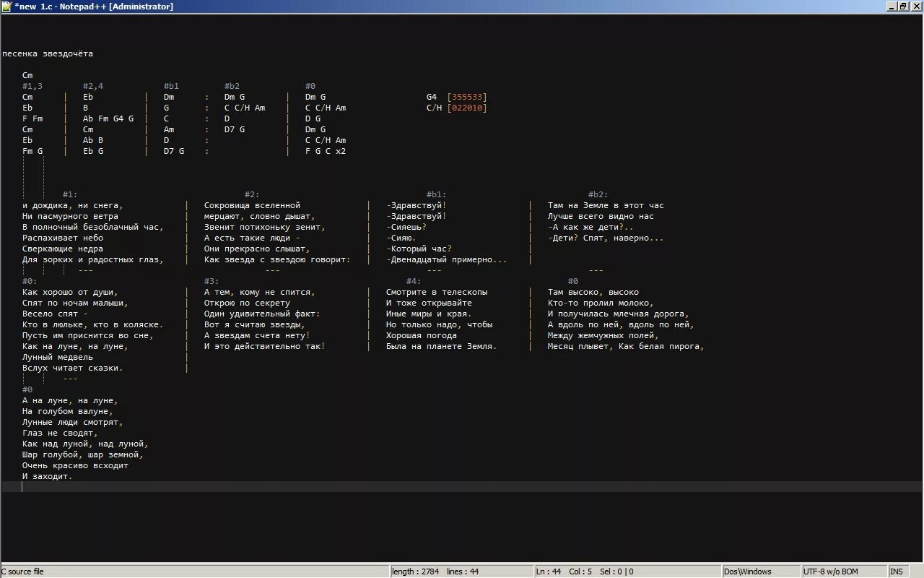Click the line 'Сверкающие недра'
Screen dimensions: 924x578
point(63,249)
